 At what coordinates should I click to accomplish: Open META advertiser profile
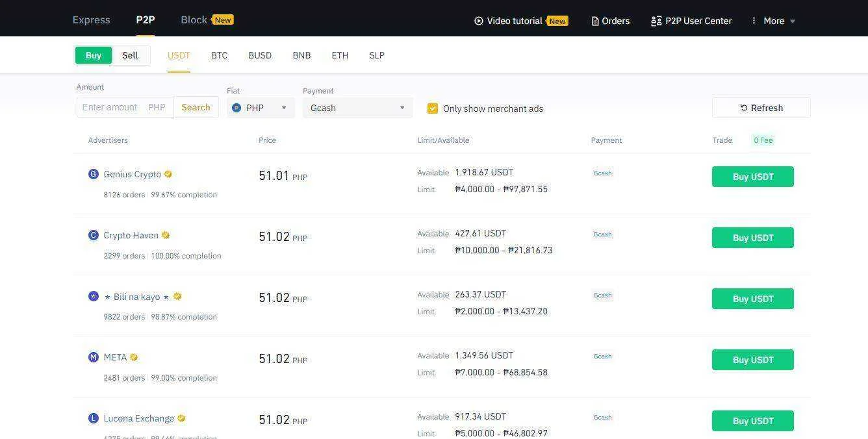pyautogui.click(x=115, y=357)
